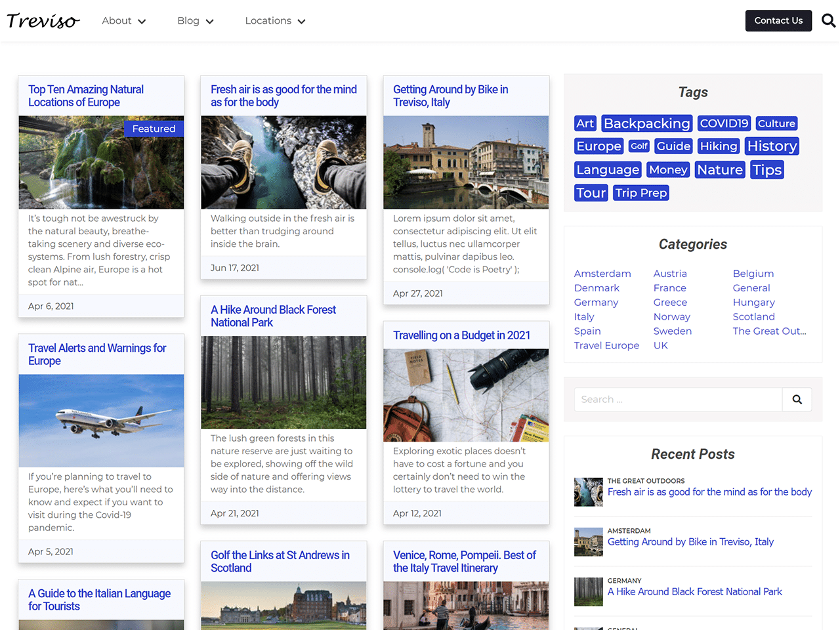This screenshot has width=840, height=630.
Task: Click the Contact Us button
Action: coord(778,21)
